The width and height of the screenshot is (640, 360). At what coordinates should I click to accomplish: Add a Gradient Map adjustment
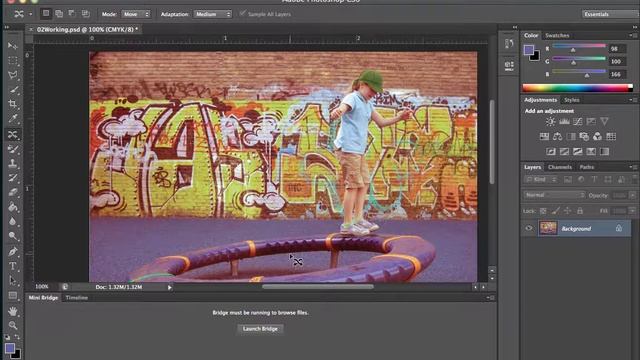point(604,151)
